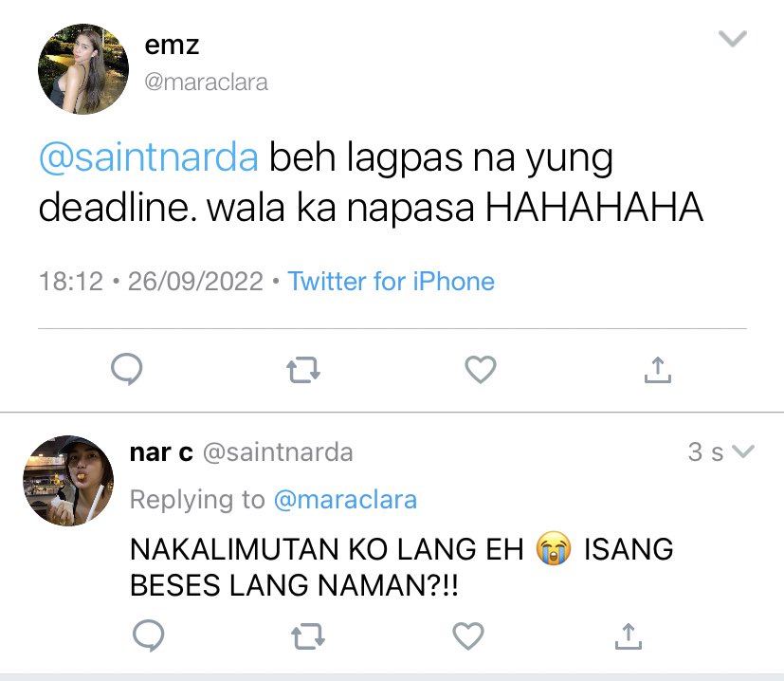The height and width of the screenshot is (681, 784).
Task: Open options chevron on nar c's reply
Action: tap(742, 451)
